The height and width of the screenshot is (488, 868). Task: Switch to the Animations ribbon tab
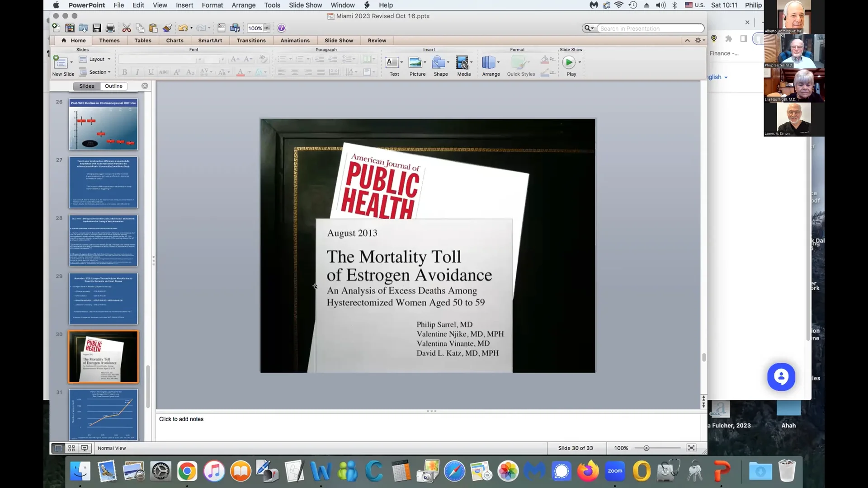pyautogui.click(x=295, y=40)
